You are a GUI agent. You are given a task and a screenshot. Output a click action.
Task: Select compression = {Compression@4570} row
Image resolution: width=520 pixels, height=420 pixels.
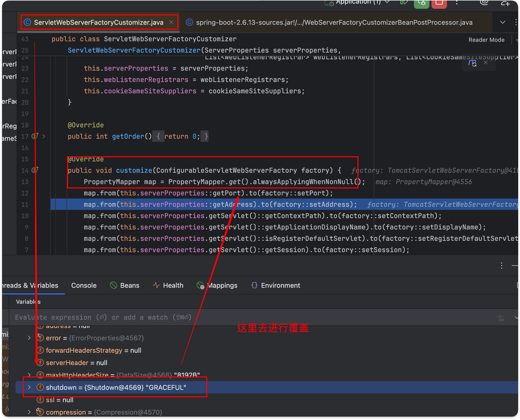click(267, 412)
